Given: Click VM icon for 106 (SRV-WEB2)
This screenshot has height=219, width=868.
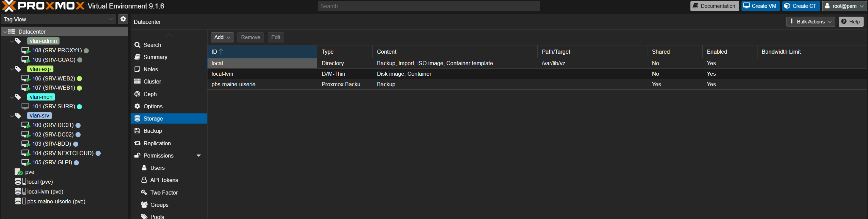Looking at the screenshot, I should point(26,78).
